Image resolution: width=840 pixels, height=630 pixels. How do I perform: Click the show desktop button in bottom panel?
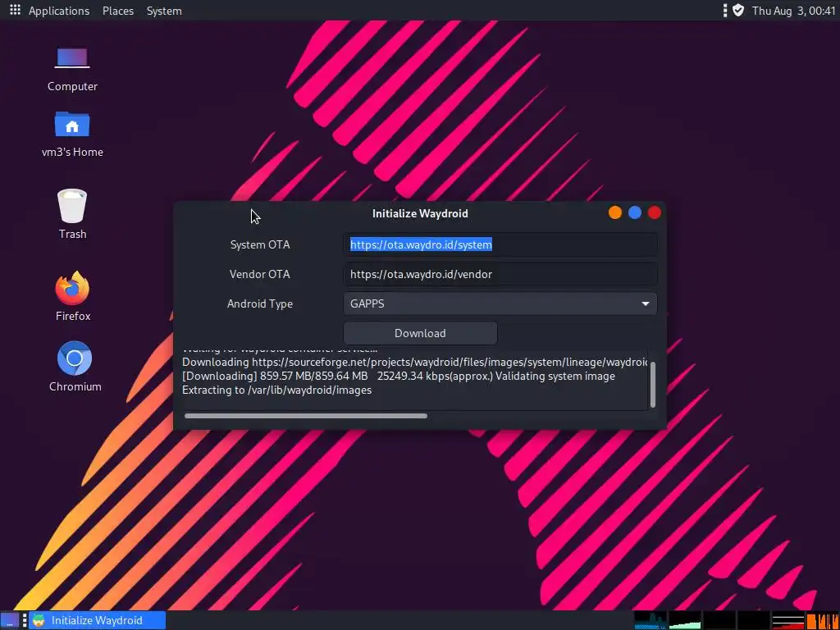click(x=10, y=620)
